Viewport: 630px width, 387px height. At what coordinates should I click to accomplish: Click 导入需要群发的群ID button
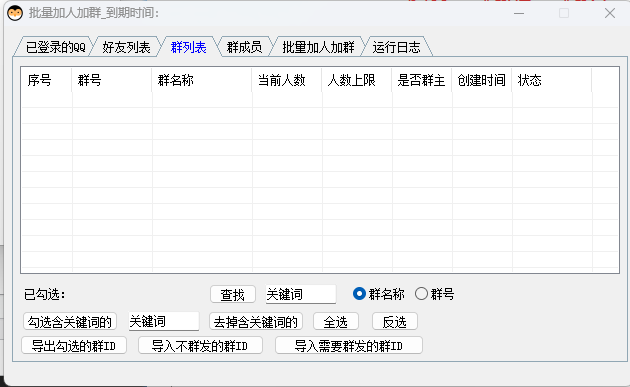coord(348,345)
